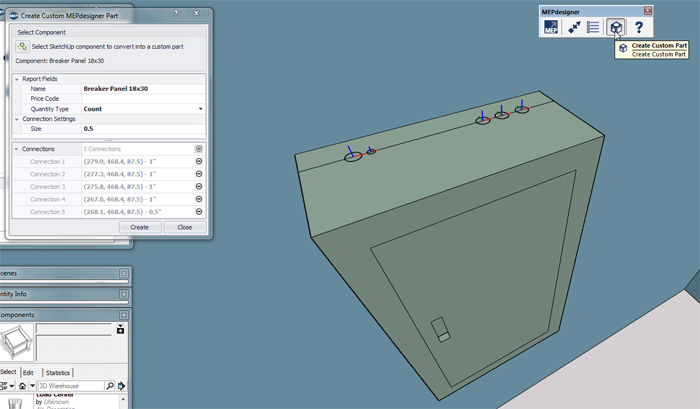700x409 pixels.
Task: Open the list report icon in MEPdesigner
Action: 594,27
